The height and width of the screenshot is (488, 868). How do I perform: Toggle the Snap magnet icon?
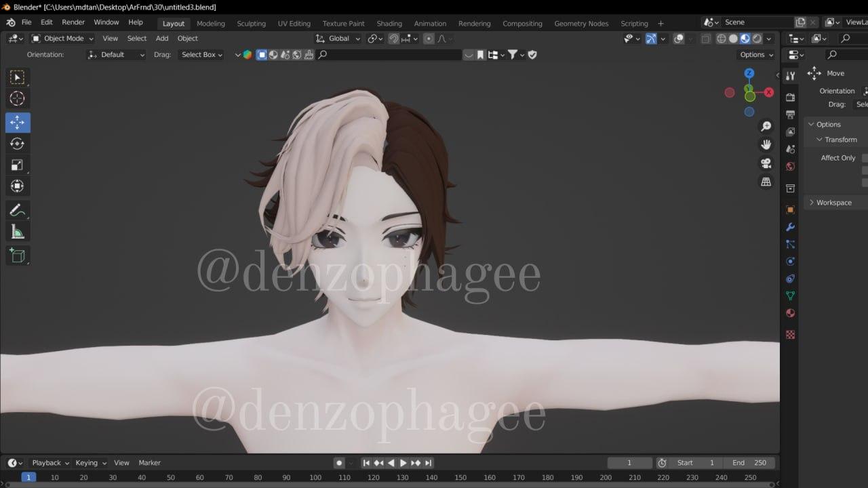tap(393, 39)
